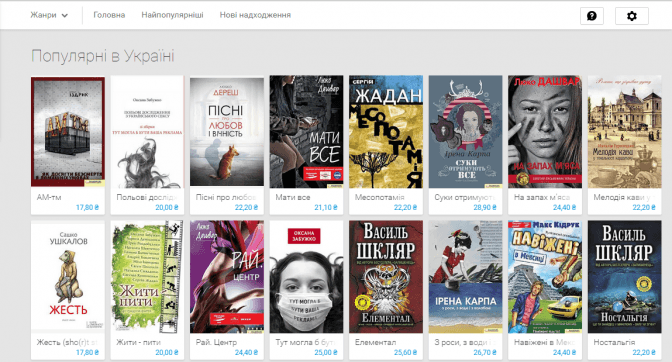
Task: Click the Пісні про любов book title
Action: click(226, 197)
